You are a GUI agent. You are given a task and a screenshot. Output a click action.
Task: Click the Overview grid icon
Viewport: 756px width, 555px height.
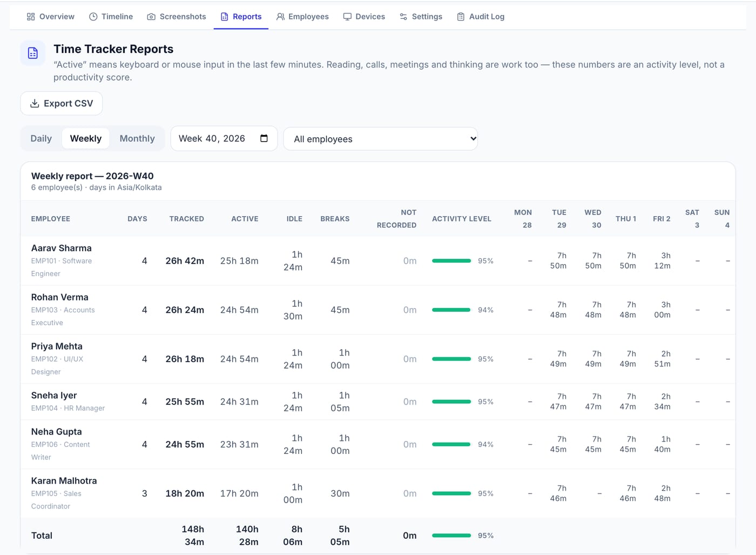click(31, 17)
